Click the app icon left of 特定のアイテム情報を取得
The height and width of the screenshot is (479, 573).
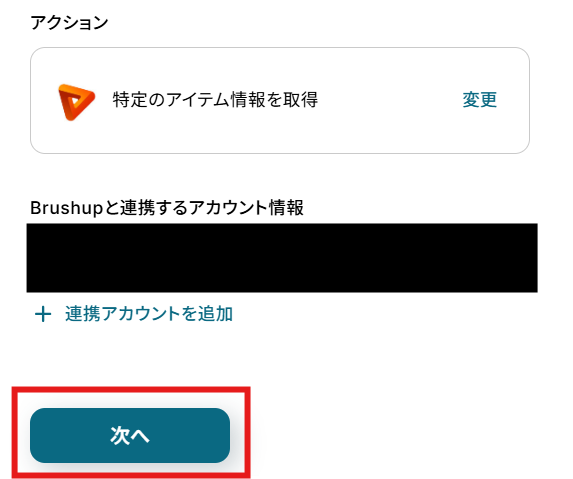point(76,102)
